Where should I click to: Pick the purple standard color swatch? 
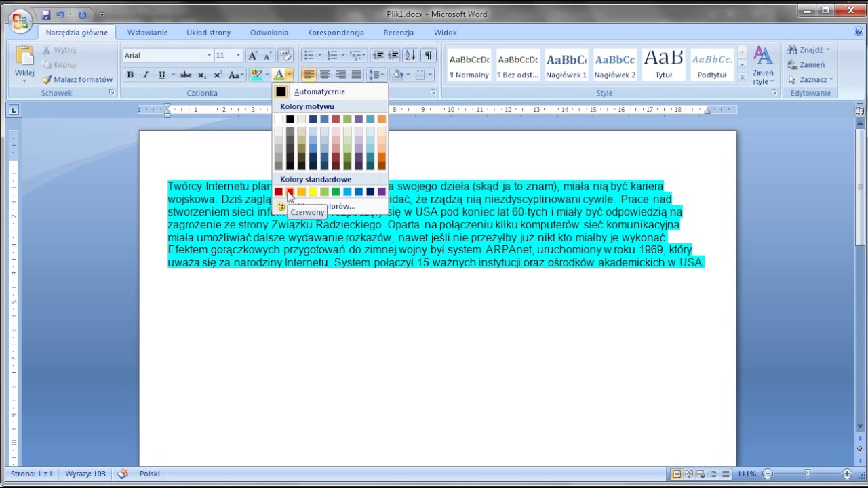click(382, 192)
